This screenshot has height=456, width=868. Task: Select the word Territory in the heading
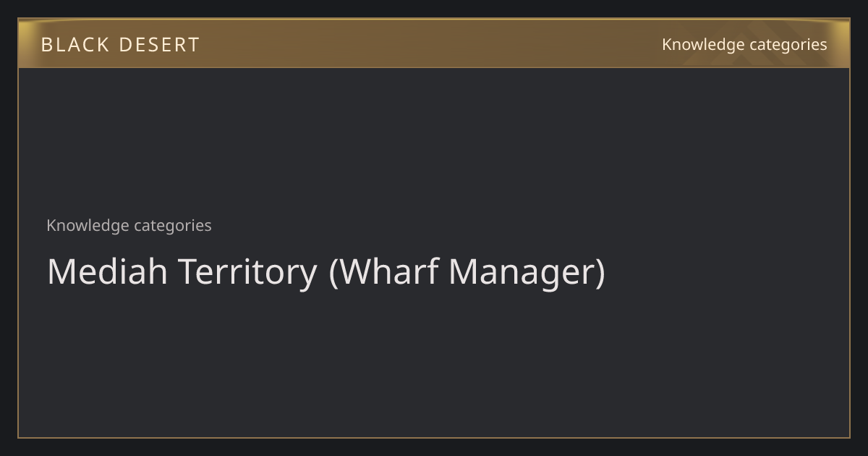[247, 274]
